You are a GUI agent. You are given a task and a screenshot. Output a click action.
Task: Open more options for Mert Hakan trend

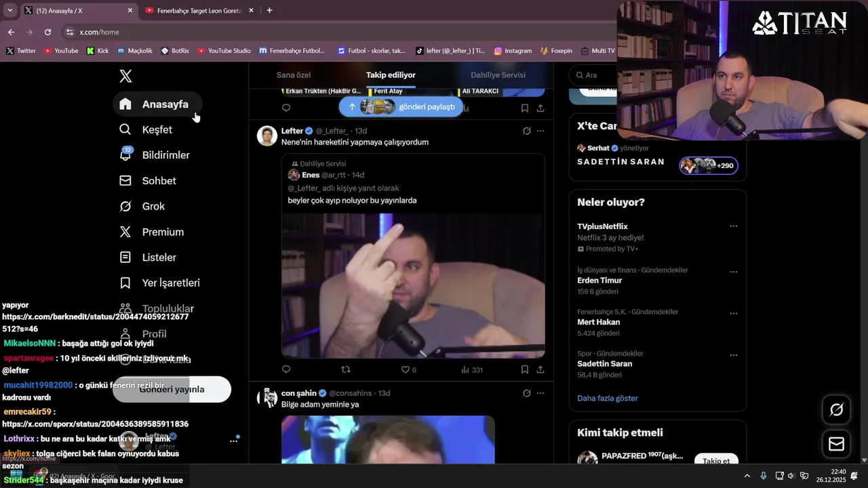click(733, 314)
